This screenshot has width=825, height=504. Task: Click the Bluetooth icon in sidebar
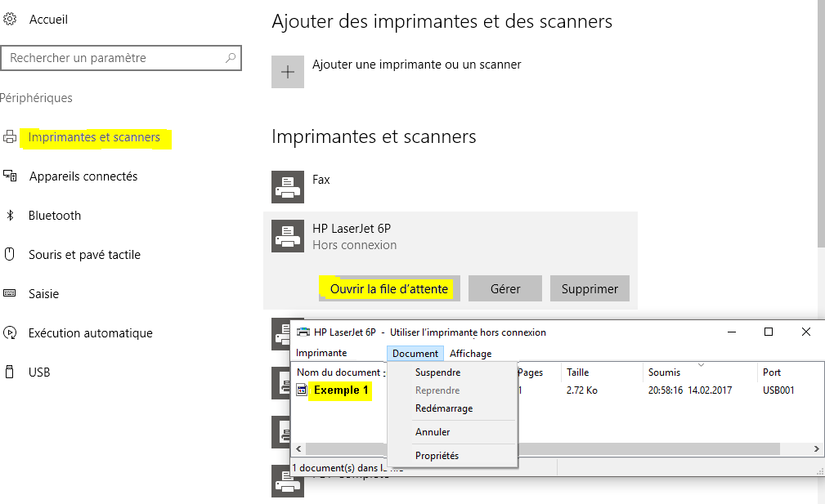coord(11,216)
